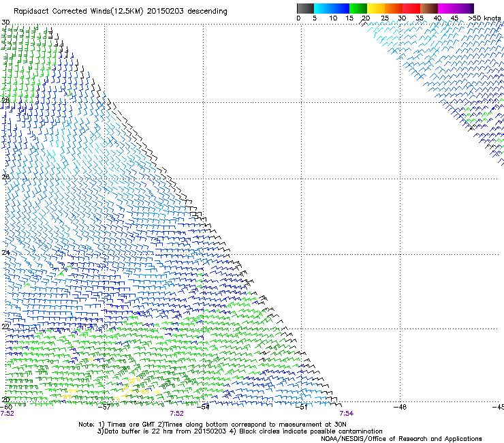Click the 'Note: 1) Times are GMT' footnote line
Screen dimensions: 504x443
[x=212, y=425]
